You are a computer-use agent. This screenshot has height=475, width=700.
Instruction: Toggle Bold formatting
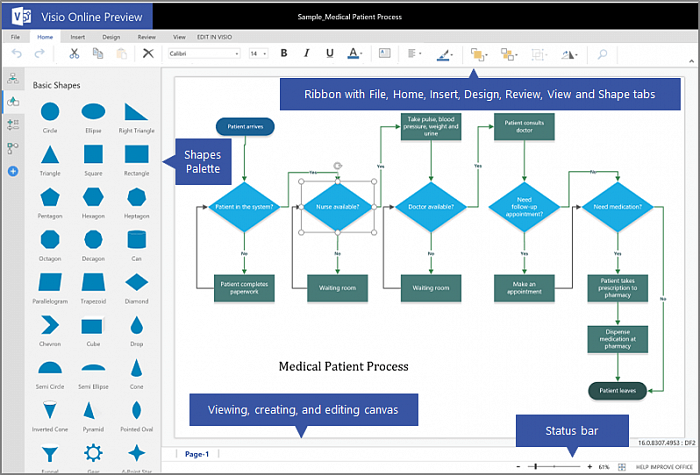(x=284, y=53)
